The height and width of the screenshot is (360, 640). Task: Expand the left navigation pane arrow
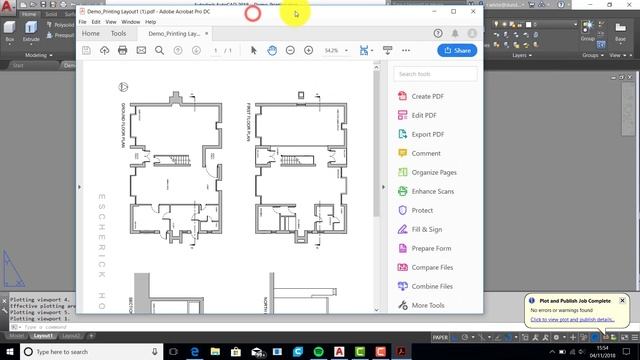point(80,187)
